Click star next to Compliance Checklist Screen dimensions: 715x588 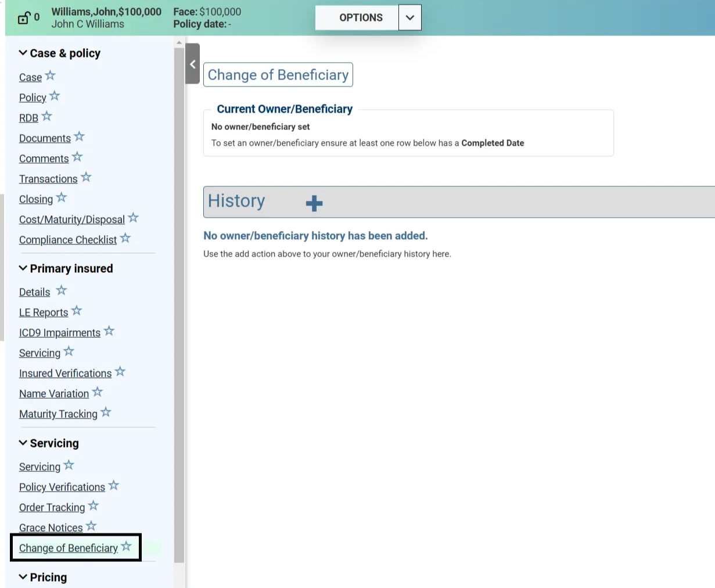[x=125, y=239]
